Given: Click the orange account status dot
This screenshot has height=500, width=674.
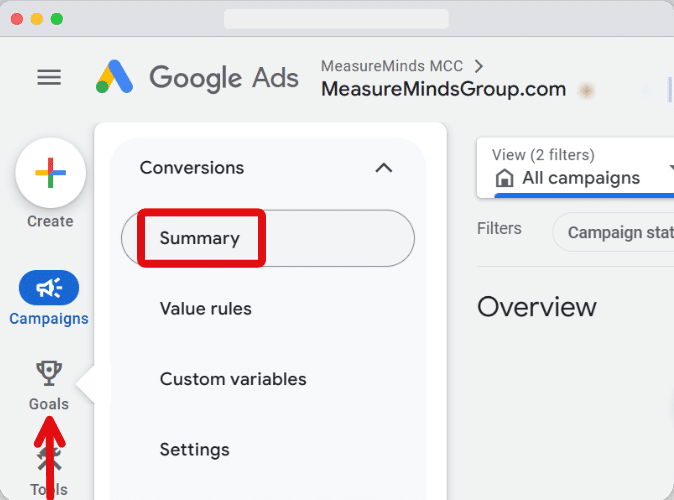Looking at the screenshot, I should pyautogui.click(x=585, y=91).
